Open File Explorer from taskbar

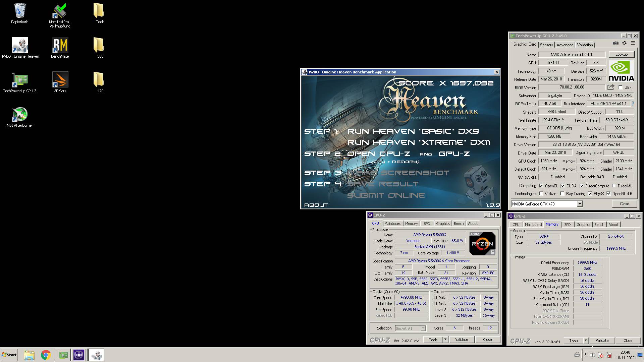29,355
